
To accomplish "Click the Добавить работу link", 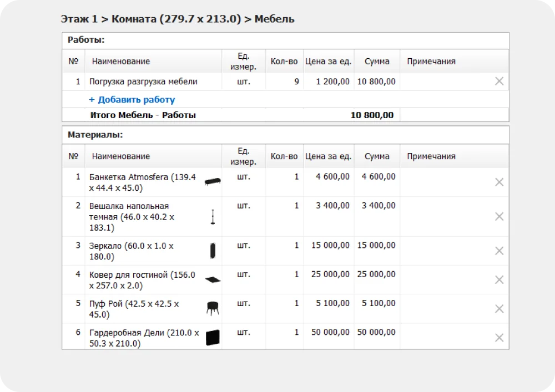I will (x=132, y=100).
